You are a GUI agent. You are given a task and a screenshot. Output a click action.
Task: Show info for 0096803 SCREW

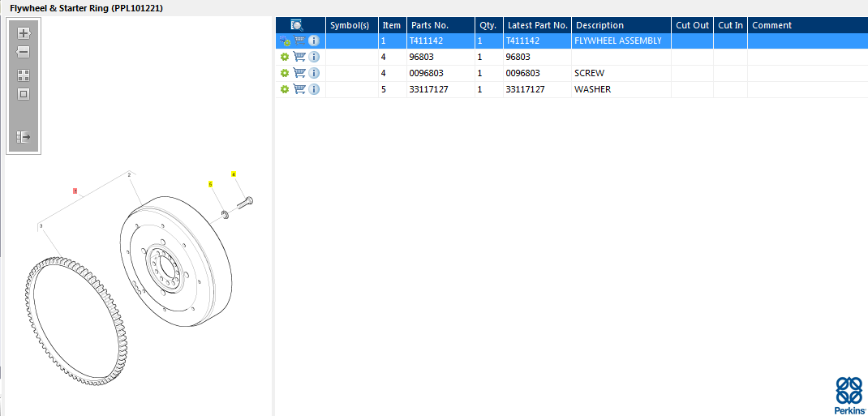(314, 73)
